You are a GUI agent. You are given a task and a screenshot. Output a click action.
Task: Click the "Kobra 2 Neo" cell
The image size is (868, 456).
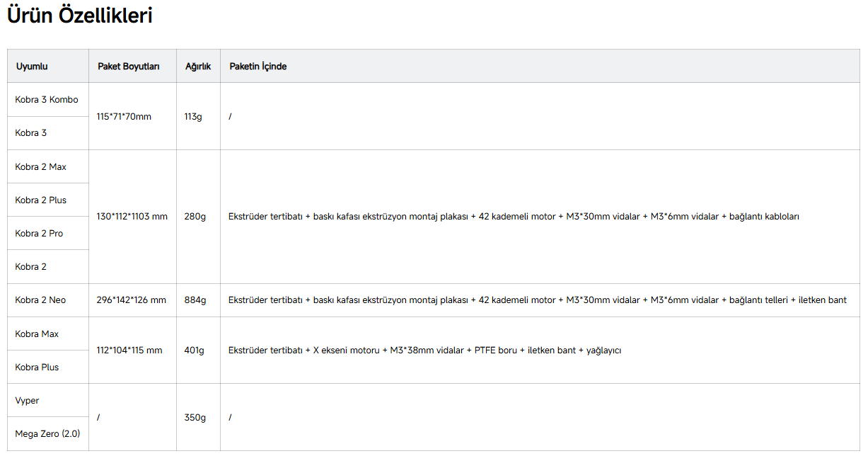point(40,300)
